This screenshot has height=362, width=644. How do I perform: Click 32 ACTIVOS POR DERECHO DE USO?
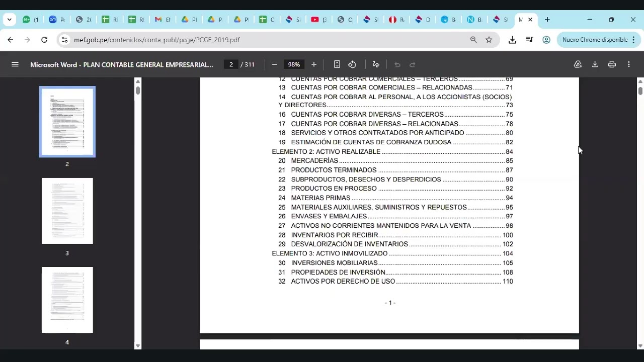click(395, 282)
